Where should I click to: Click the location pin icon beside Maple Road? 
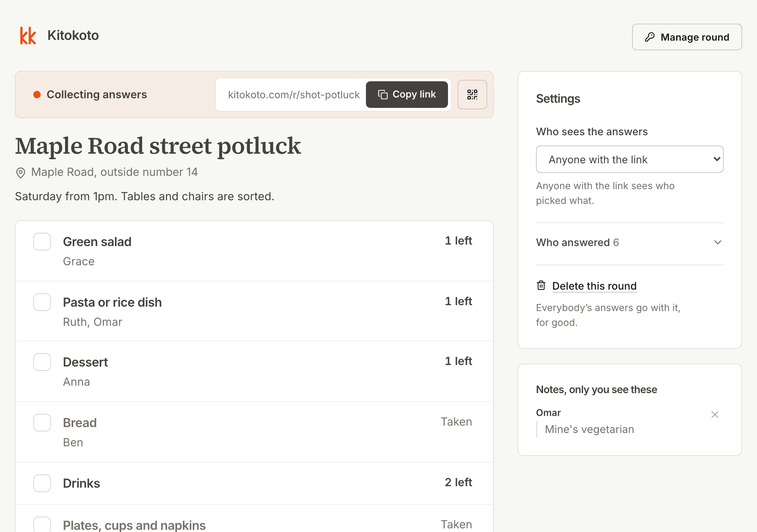click(x=21, y=173)
